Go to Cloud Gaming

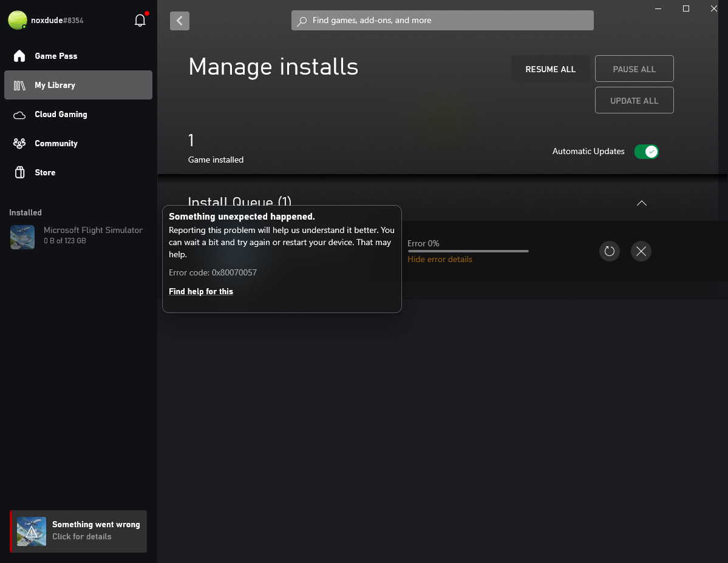pyautogui.click(x=61, y=114)
